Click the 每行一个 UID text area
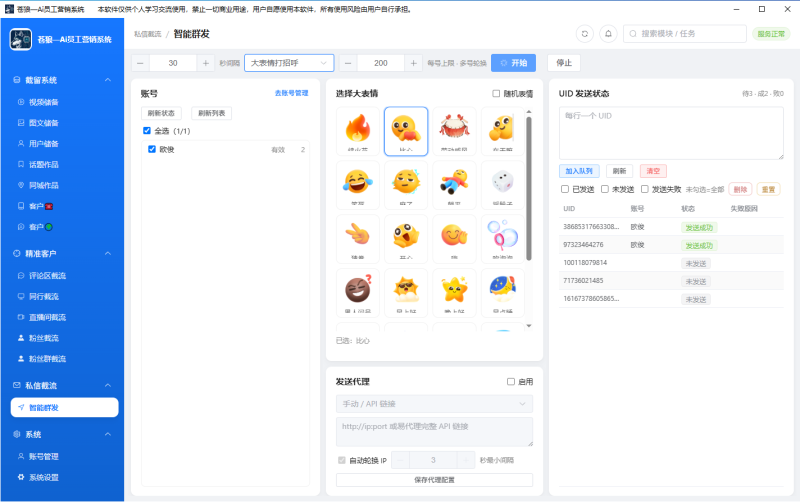 click(x=671, y=133)
